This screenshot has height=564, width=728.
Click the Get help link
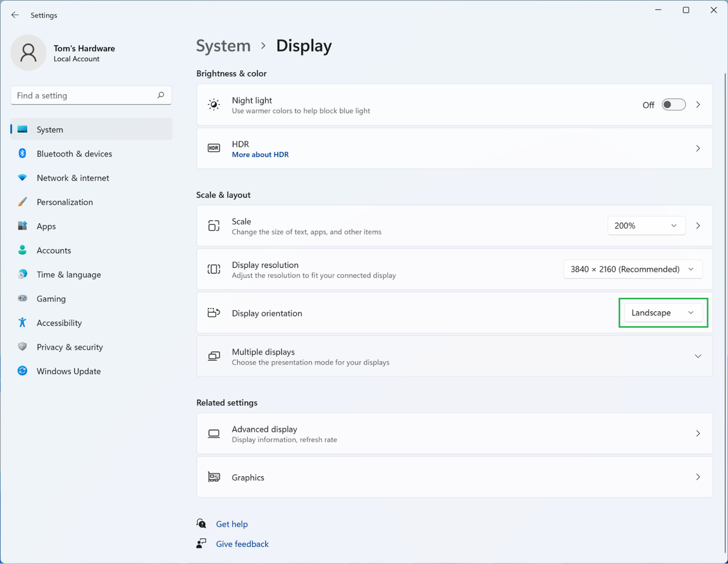coord(232,524)
